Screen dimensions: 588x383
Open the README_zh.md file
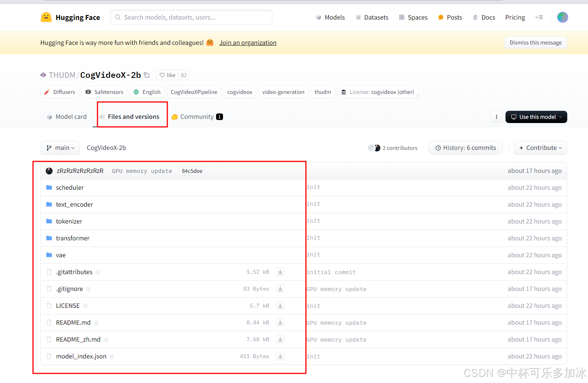coord(78,339)
